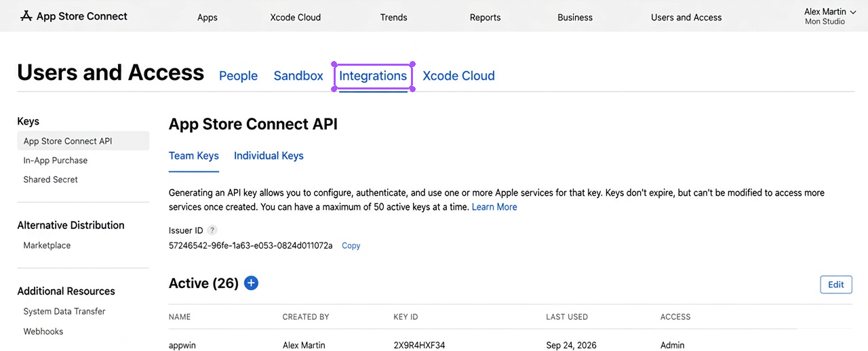Click the LAST USED column header

tap(567, 317)
